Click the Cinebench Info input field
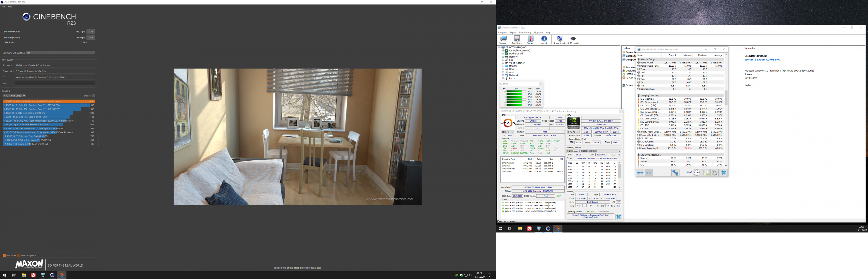This screenshot has height=279, width=868. (55, 83)
